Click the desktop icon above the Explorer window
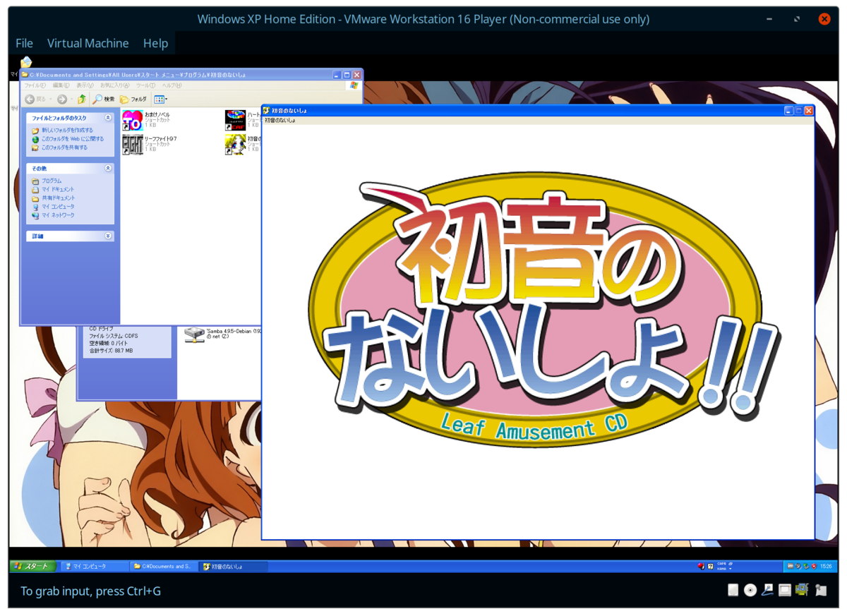 click(26, 62)
